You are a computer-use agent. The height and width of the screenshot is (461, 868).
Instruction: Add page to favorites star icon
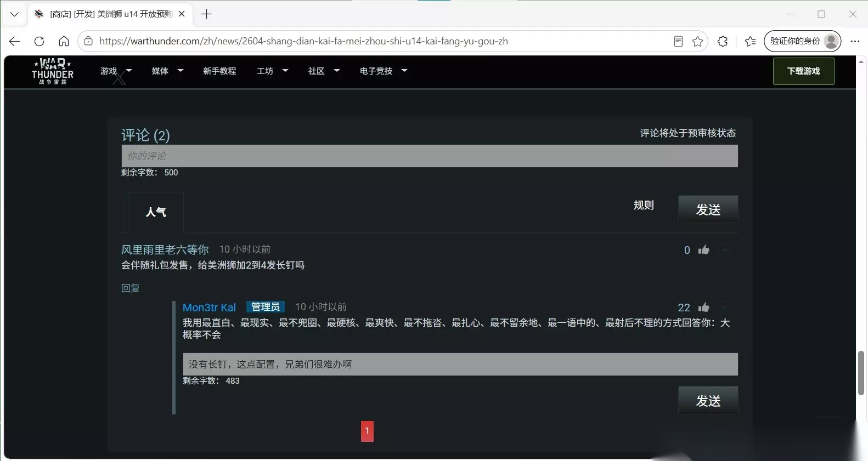click(x=697, y=41)
